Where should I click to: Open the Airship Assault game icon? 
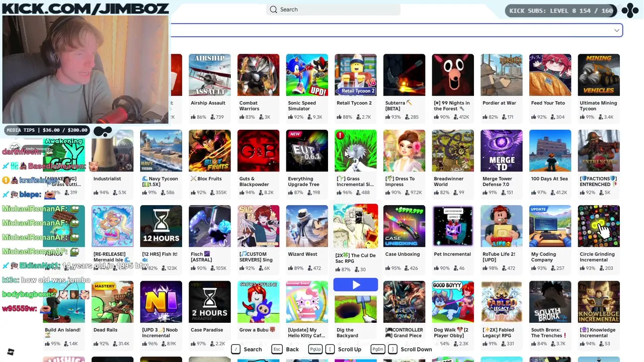[210, 75]
